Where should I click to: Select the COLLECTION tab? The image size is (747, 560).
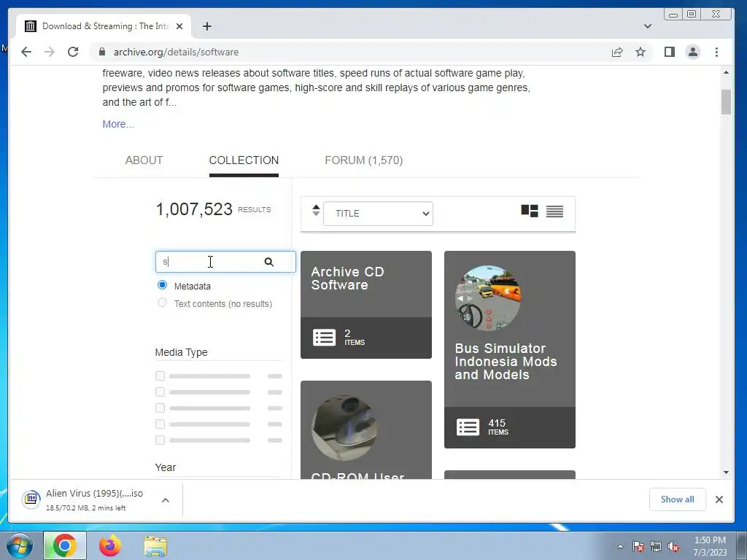click(244, 160)
